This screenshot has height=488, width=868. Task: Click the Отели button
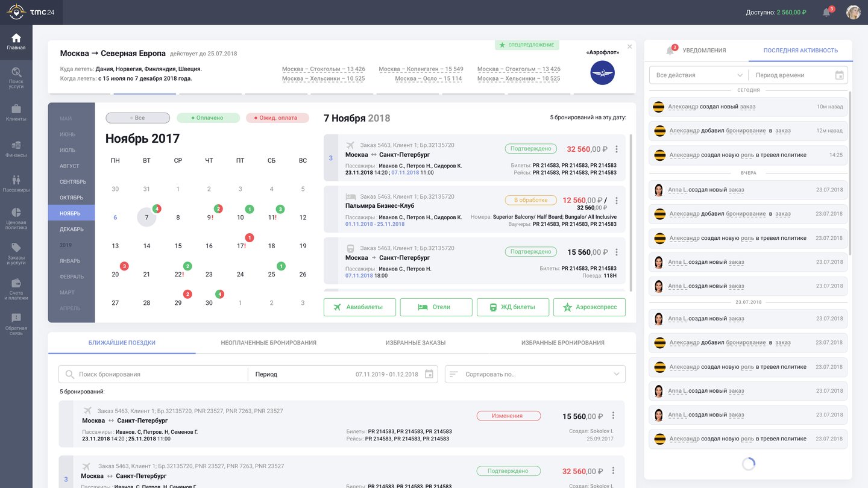(436, 307)
